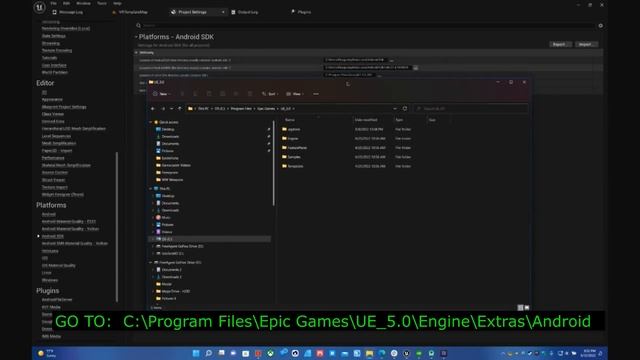640x360 pixels.
Task: Click Program Files in the address breadcrumb
Action: coord(241,109)
